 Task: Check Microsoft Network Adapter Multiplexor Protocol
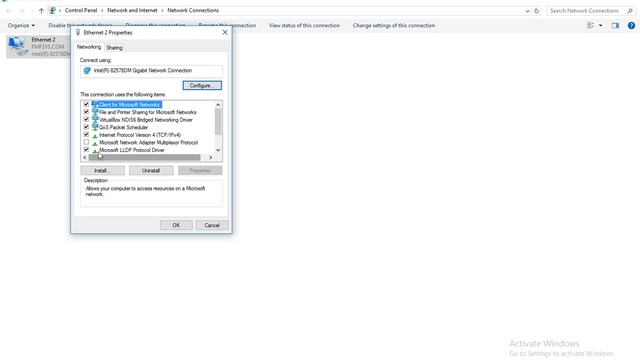tap(86, 142)
